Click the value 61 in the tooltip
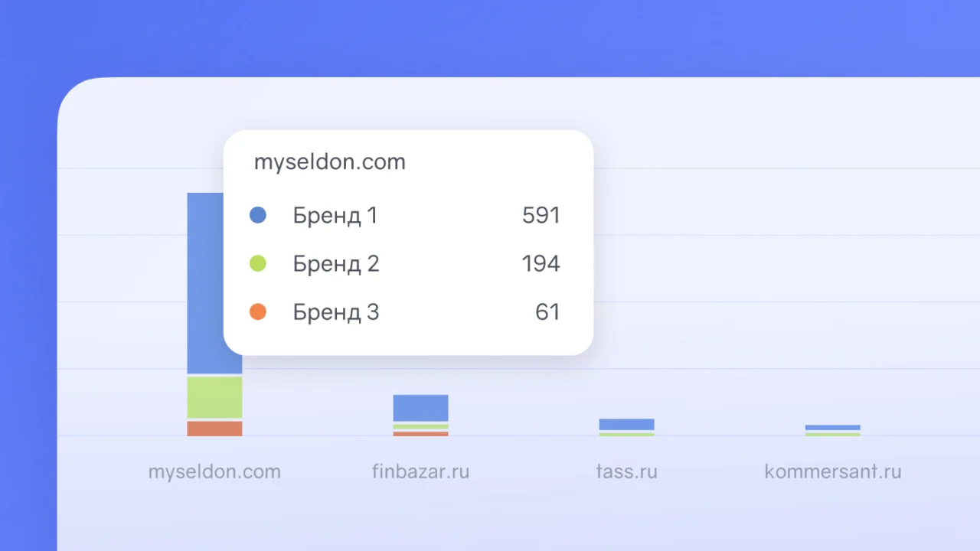This screenshot has width=980, height=551. 547,312
